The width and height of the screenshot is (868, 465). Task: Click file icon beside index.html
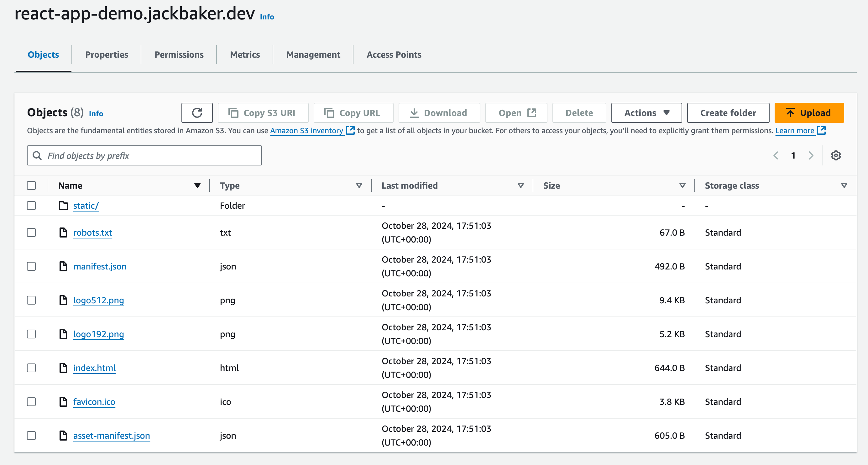point(63,368)
